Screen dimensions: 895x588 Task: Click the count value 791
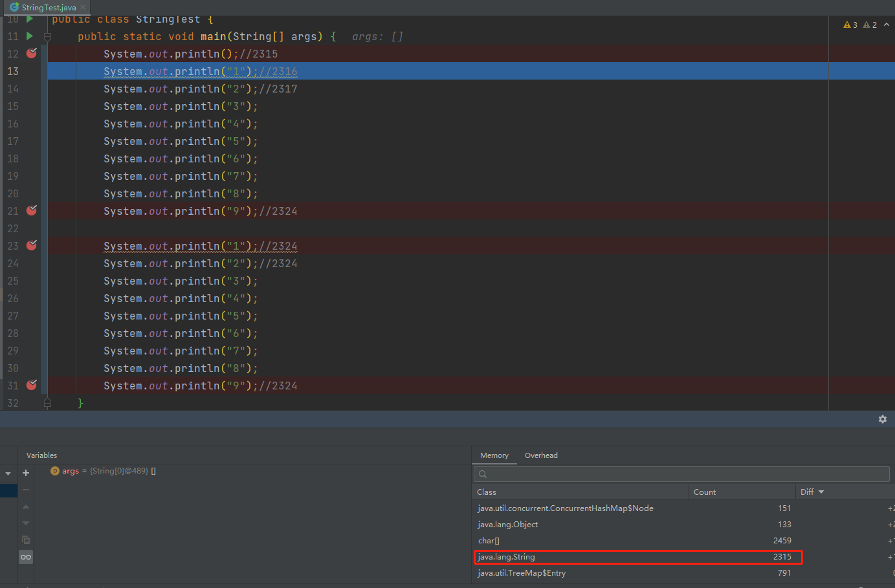[784, 573]
